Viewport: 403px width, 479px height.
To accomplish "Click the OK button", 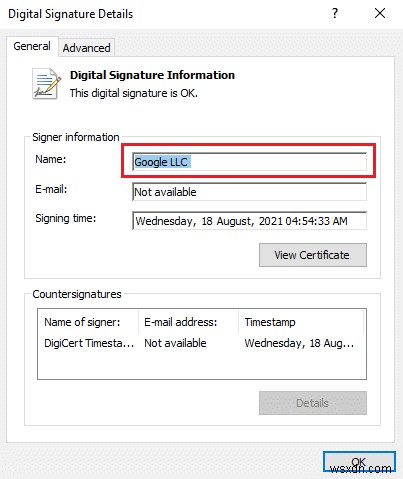I will 359,462.
